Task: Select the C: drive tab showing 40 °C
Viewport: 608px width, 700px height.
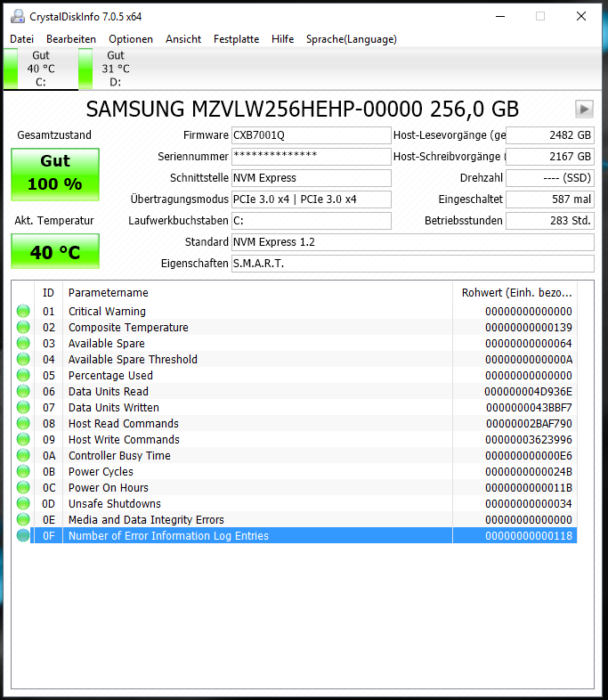Action: pos(41,69)
